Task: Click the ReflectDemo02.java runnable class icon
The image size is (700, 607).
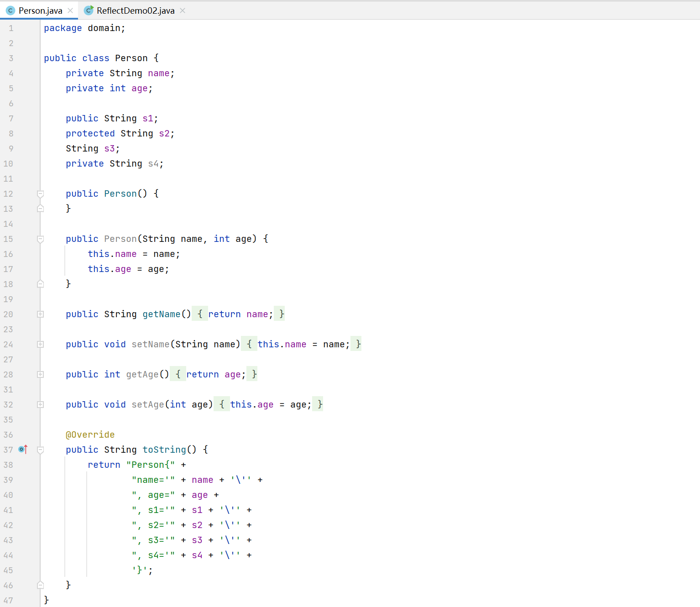Action: coord(89,10)
